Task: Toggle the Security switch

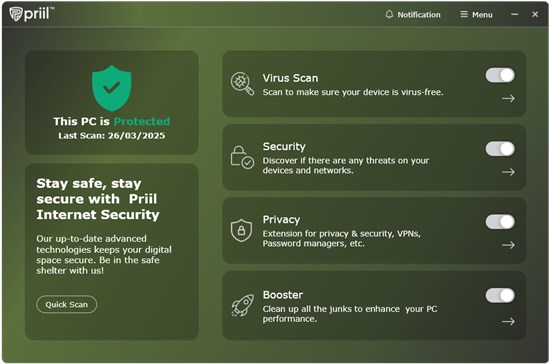Action: [x=500, y=149]
